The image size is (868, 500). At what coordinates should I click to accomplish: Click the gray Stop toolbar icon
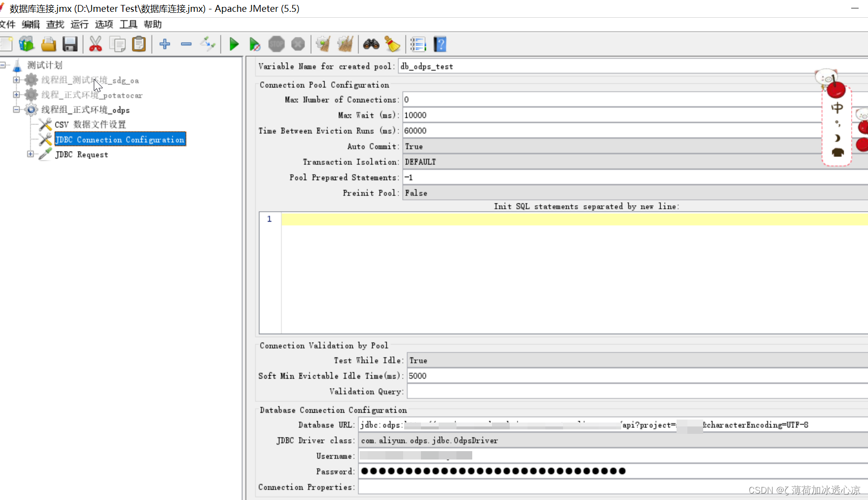pyautogui.click(x=276, y=44)
